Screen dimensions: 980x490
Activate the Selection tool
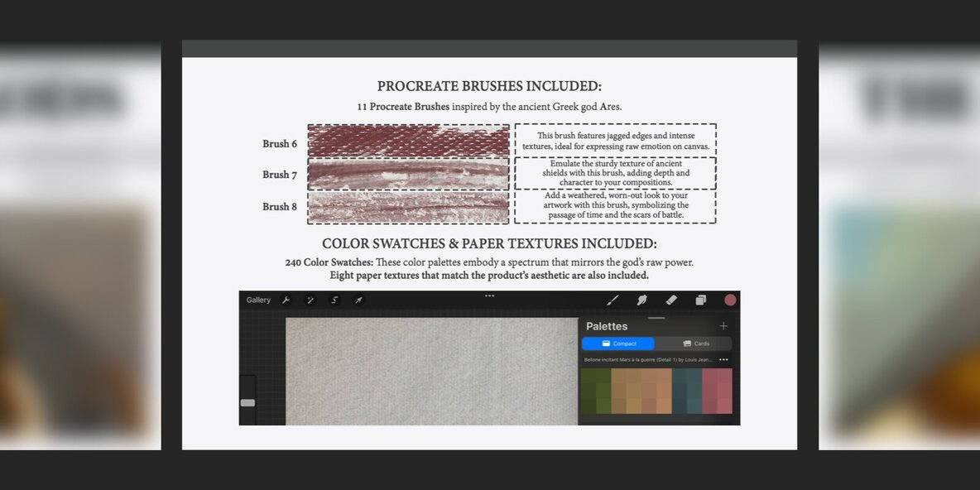click(x=334, y=300)
